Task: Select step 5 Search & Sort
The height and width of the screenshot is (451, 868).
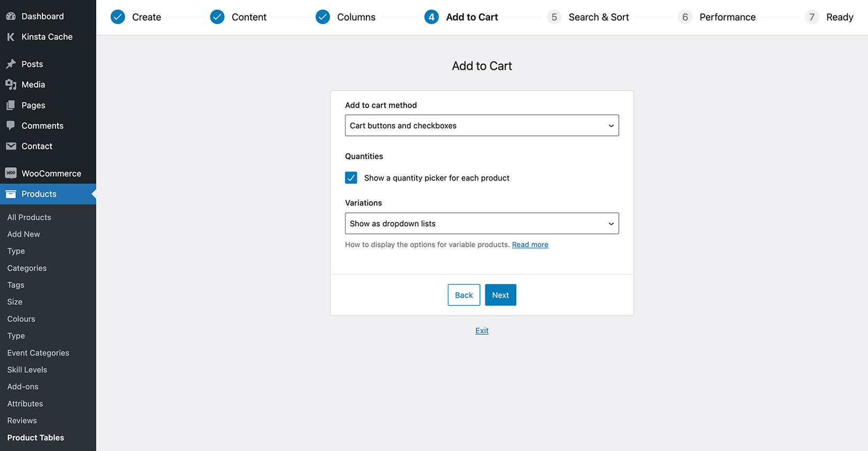Action: coord(588,17)
